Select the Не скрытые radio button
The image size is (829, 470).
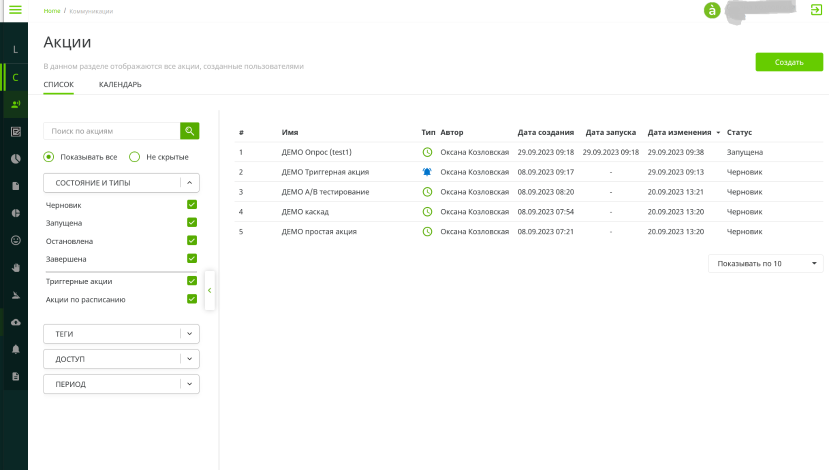(x=135, y=157)
